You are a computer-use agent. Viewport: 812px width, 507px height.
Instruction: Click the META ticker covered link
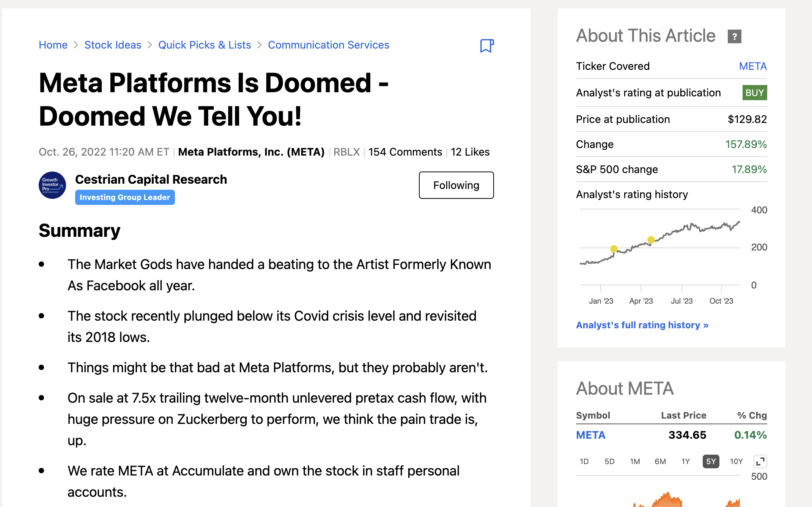pyautogui.click(x=753, y=66)
